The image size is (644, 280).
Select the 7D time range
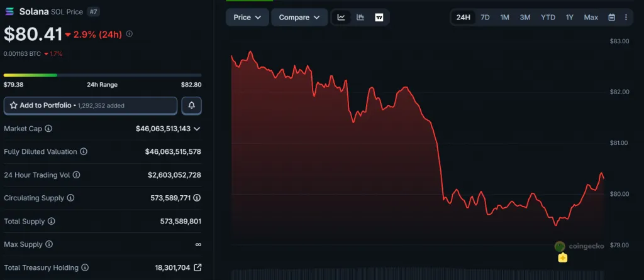click(x=485, y=17)
